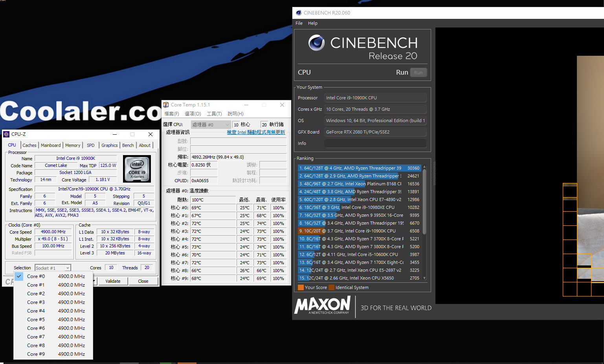Select the Core i9-10980XE ranking row

click(359, 207)
